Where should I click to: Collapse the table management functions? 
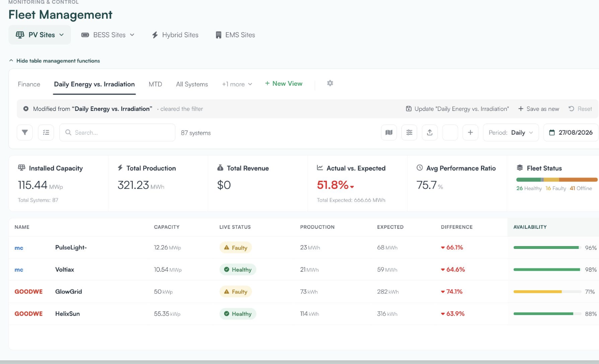tap(54, 61)
